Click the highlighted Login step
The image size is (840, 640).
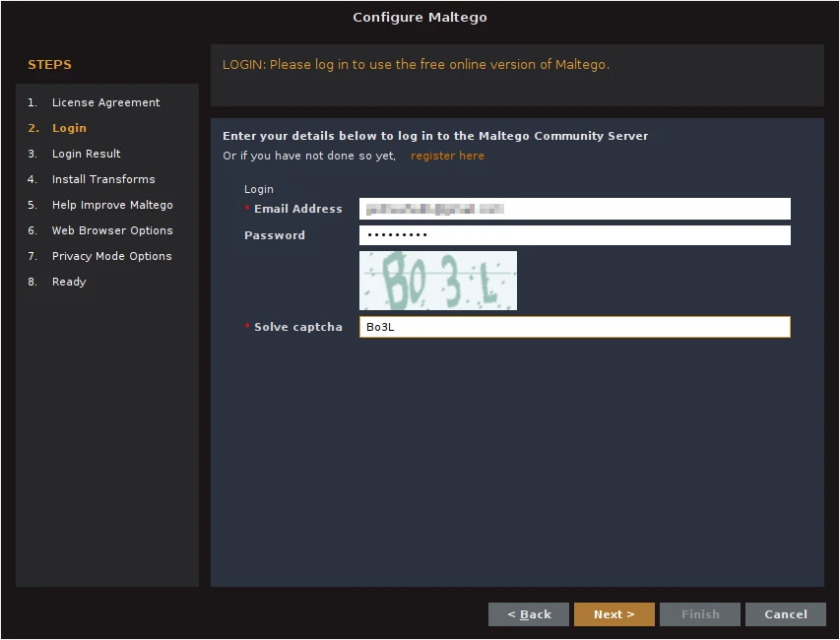(x=69, y=128)
